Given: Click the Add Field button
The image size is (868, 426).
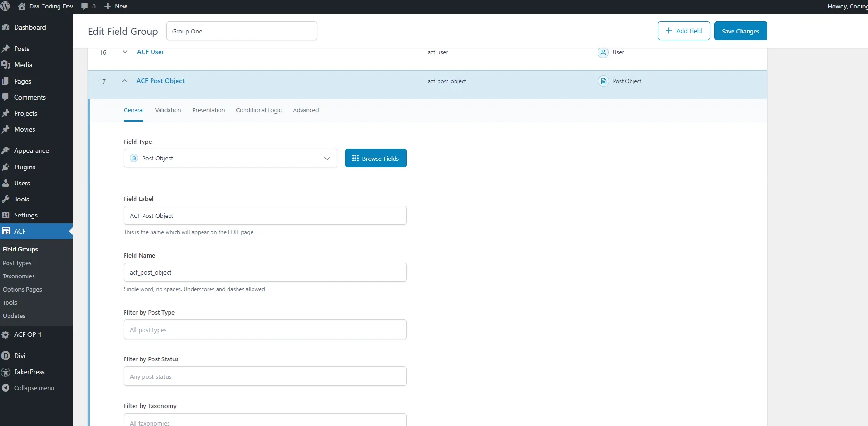Looking at the screenshot, I should tap(683, 31).
